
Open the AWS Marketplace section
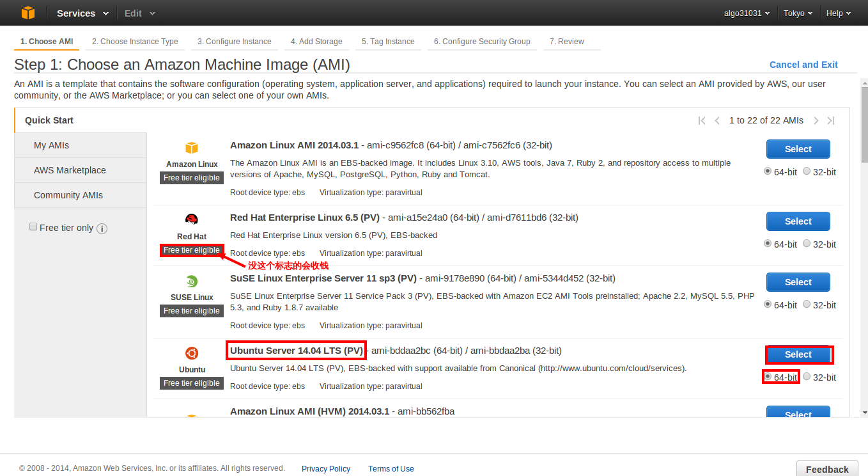[x=81, y=170]
